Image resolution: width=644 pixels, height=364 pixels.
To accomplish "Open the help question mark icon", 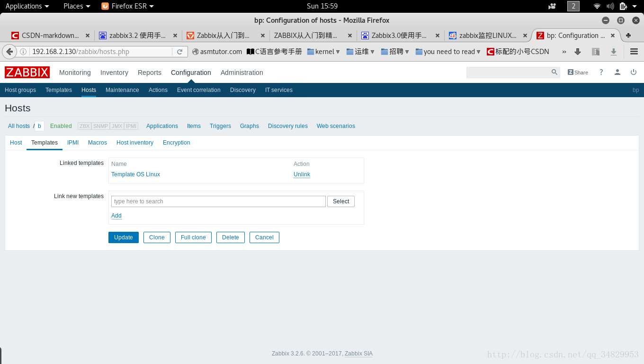I will pyautogui.click(x=601, y=72).
